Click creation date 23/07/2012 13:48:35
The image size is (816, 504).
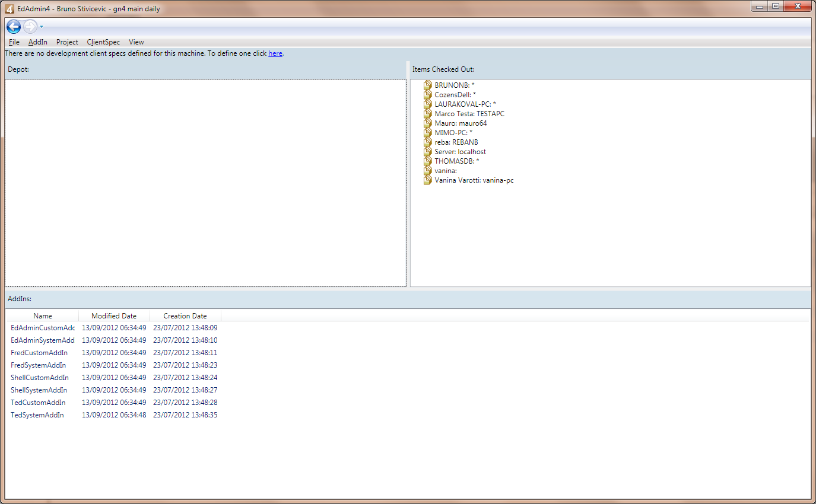tap(185, 415)
